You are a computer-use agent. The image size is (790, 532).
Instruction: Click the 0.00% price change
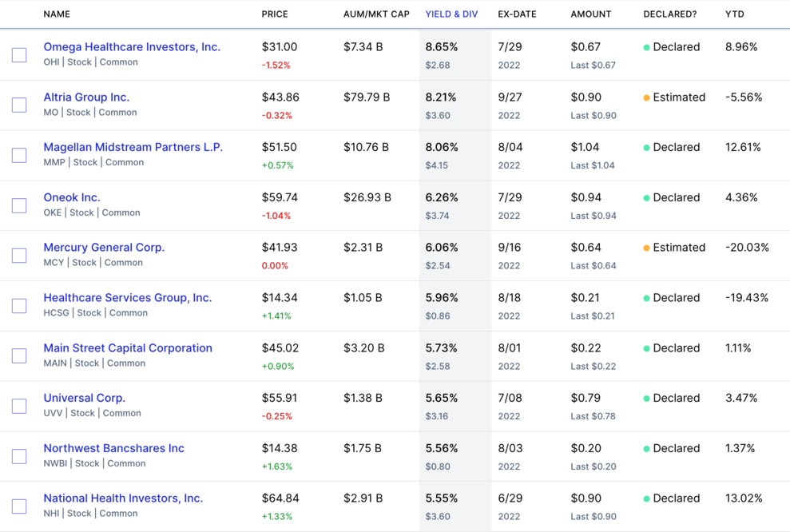[275, 265]
